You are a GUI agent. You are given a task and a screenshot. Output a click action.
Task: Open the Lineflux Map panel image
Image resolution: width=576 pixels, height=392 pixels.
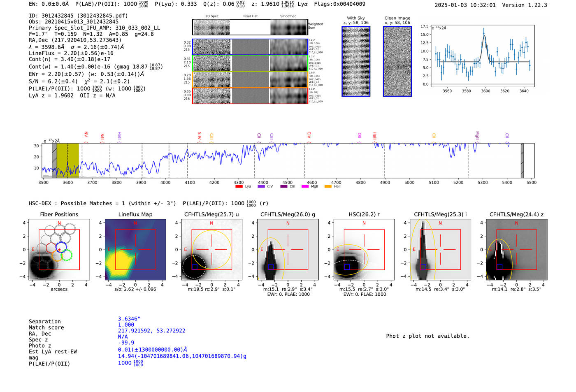[x=135, y=250]
